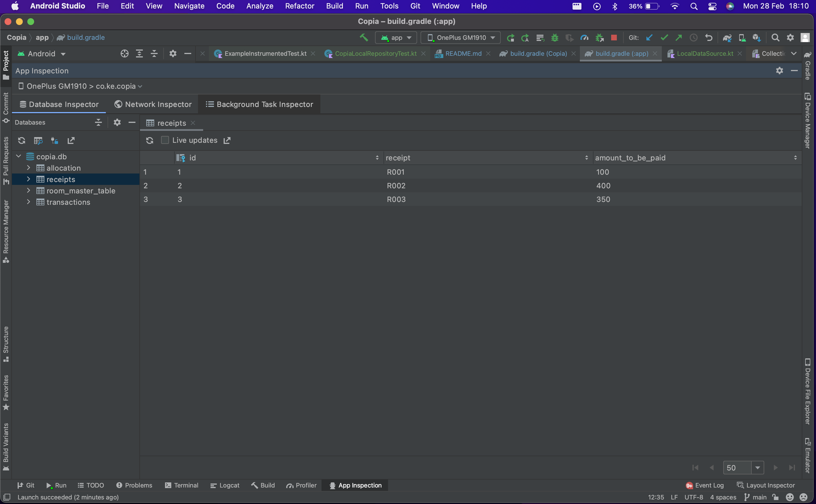Click the hammer Make Project icon
The image size is (816, 504).
coord(364,38)
